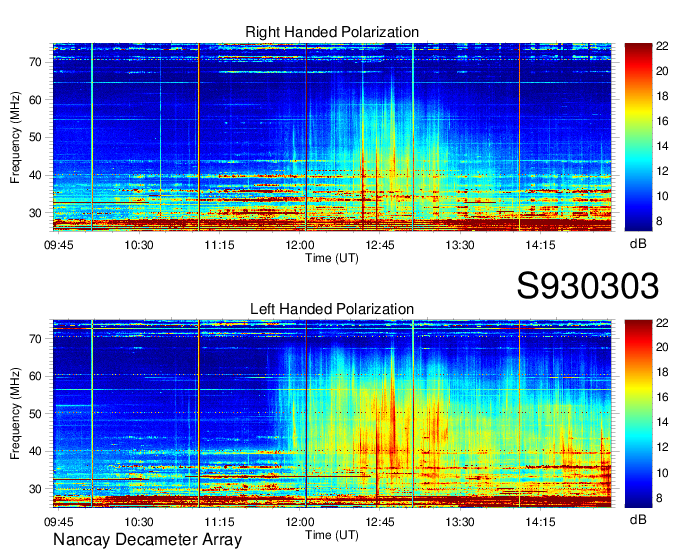
Task: Click the 30 frequency tick on Left Handed plot
Action: coord(36,490)
